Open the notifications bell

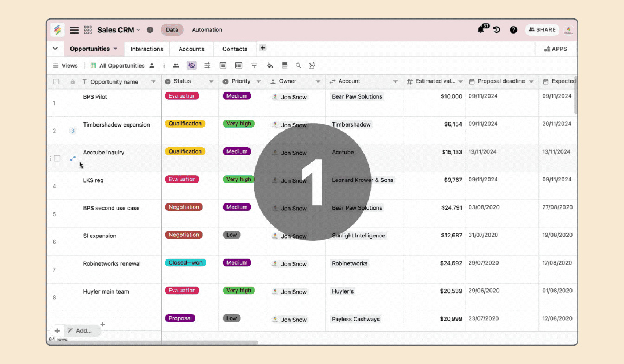pyautogui.click(x=480, y=30)
